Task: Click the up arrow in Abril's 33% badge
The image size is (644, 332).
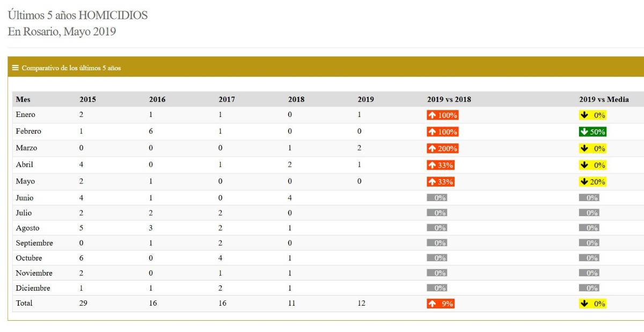Action: 432,165
